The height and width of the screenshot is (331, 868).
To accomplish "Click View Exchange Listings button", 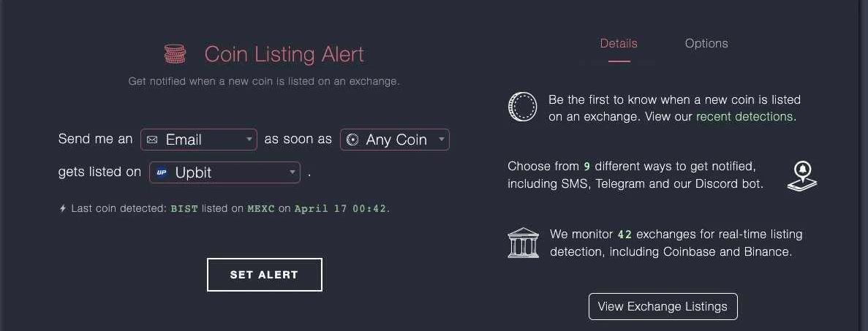I will point(663,306).
